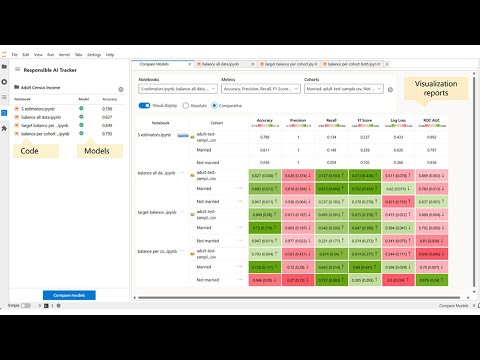
Task: Click the ellipsis for Not married under target balance..ipynb
Action: [240, 240]
